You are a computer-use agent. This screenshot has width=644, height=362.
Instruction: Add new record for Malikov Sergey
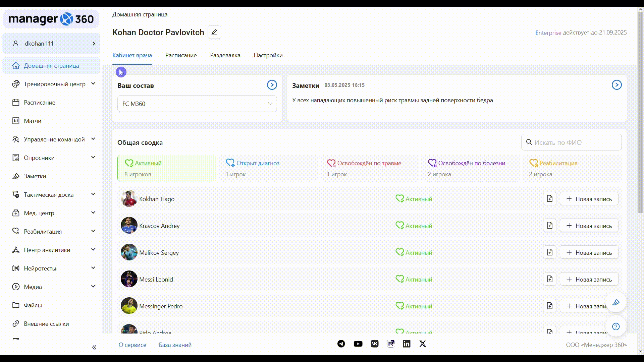[x=589, y=252]
